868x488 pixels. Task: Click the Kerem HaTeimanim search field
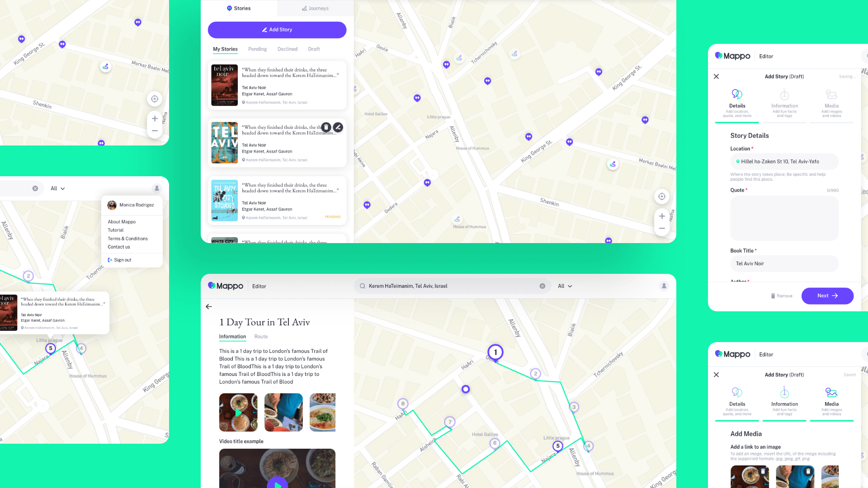tap(452, 286)
